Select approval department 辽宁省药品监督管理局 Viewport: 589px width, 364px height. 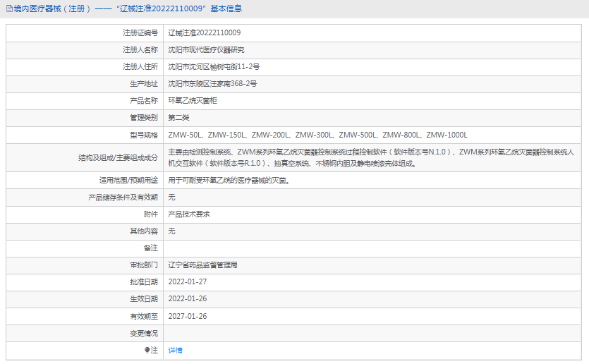[x=202, y=265]
